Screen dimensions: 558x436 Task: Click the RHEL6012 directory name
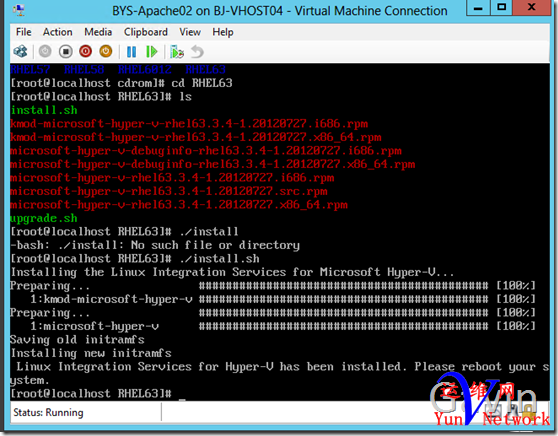(x=144, y=69)
